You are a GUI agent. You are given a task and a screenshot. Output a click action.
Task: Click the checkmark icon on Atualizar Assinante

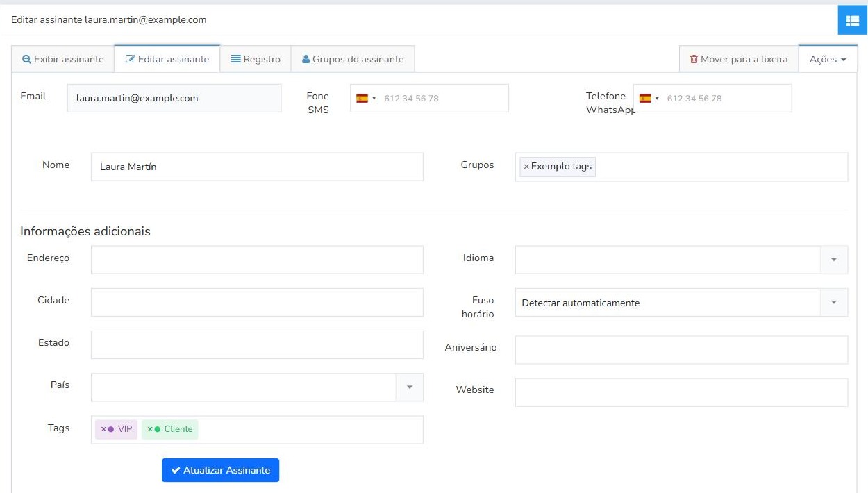176,470
